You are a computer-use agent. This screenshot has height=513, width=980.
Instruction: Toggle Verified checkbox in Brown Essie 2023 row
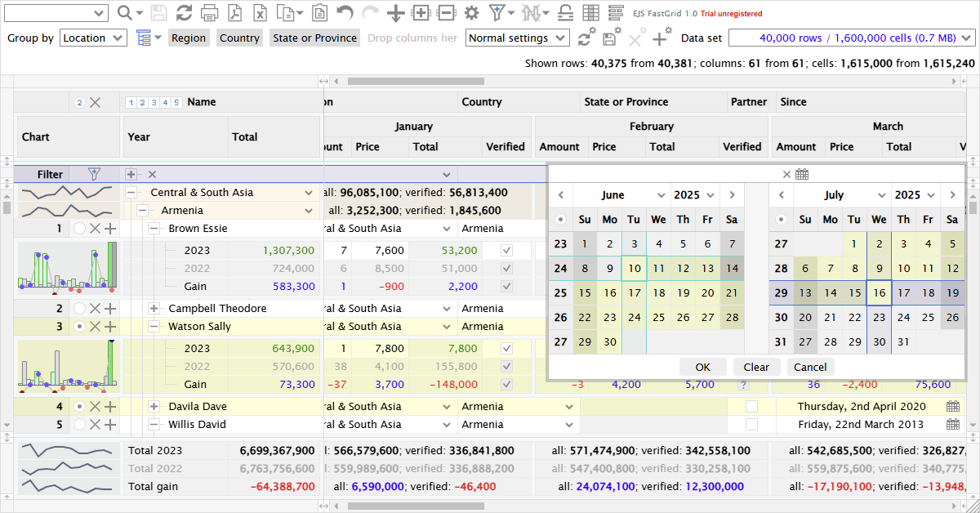tap(506, 251)
